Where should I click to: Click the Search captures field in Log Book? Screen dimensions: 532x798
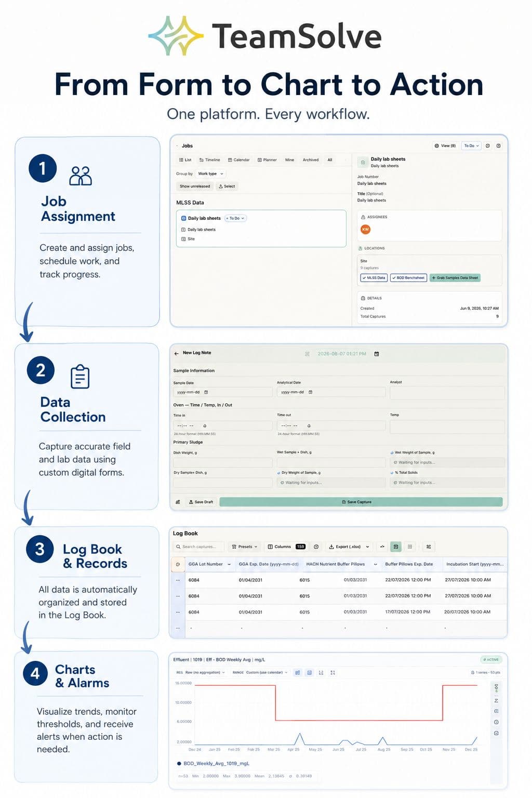pos(198,547)
